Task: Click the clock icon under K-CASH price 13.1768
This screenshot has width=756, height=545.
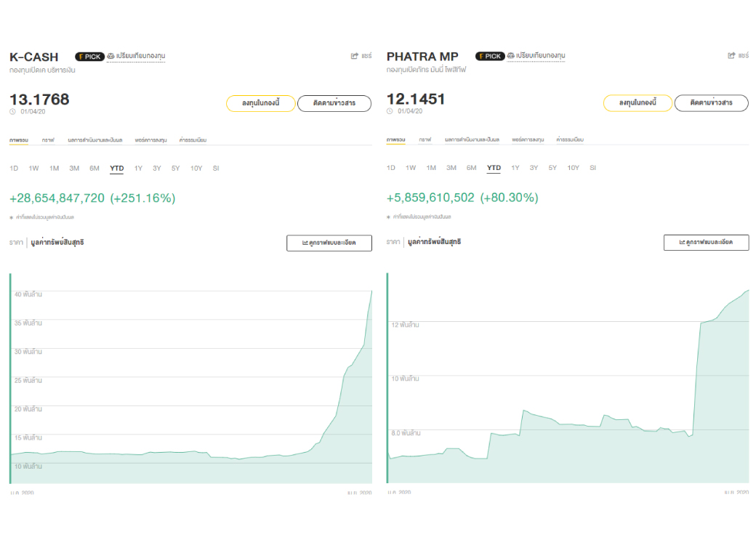Action: coord(12,111)
